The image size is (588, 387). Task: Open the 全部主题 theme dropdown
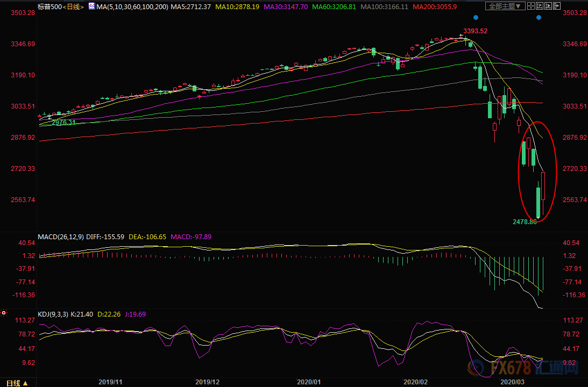(x=505, y=6)
